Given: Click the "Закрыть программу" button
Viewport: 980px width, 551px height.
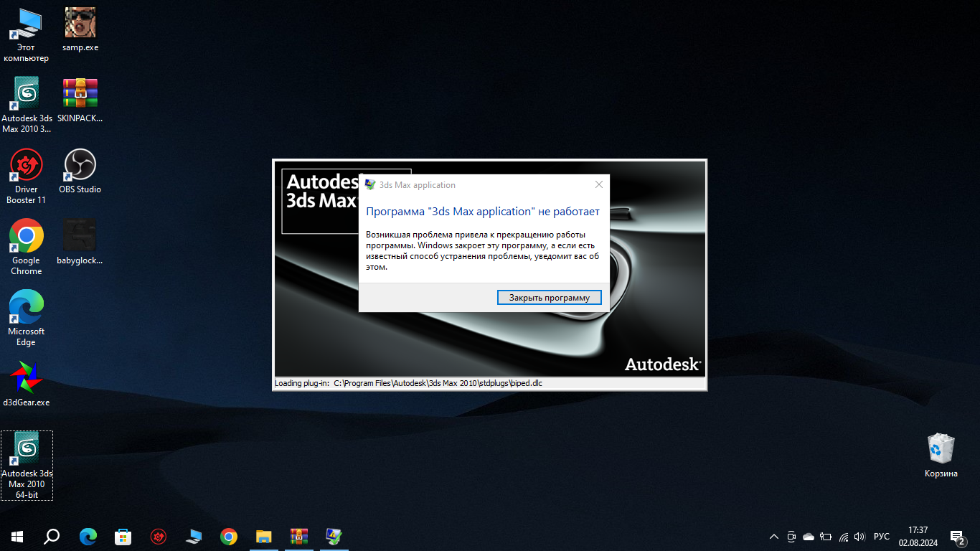Looking at the screenshot, I should pyautogui.click(x=549, y=298).
